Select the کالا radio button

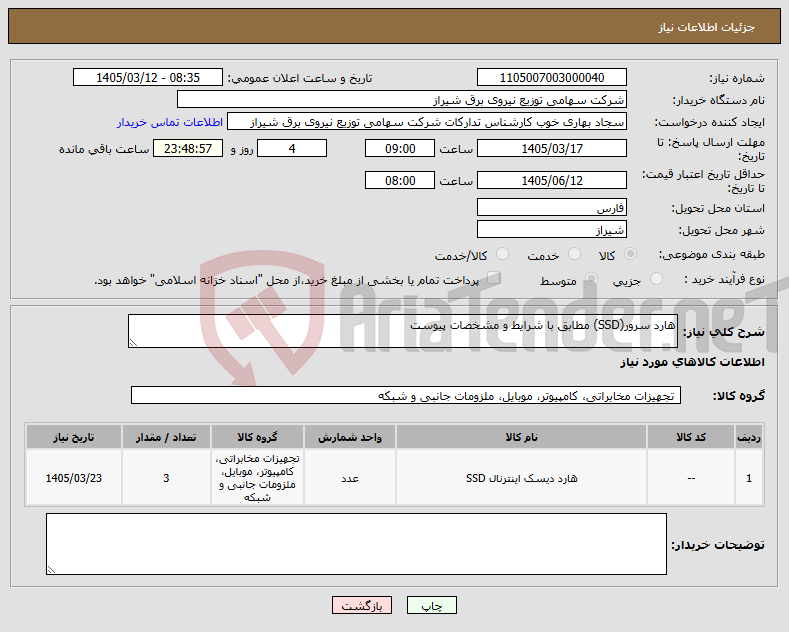coord(630,254)
